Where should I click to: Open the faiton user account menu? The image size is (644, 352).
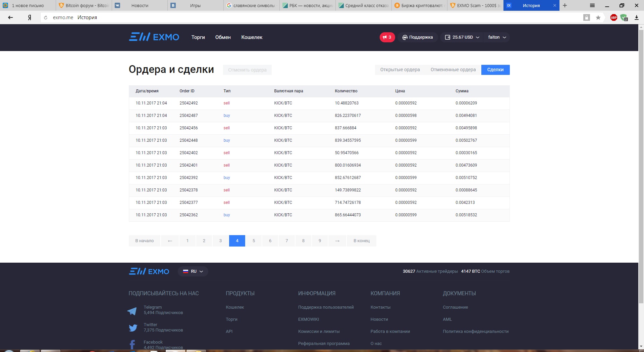497,37
